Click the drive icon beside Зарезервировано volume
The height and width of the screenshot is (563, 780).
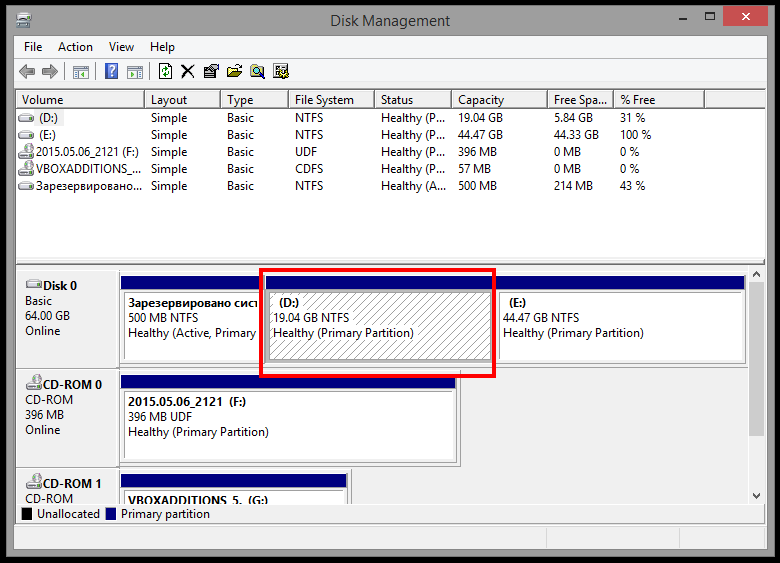click(26, 186)
